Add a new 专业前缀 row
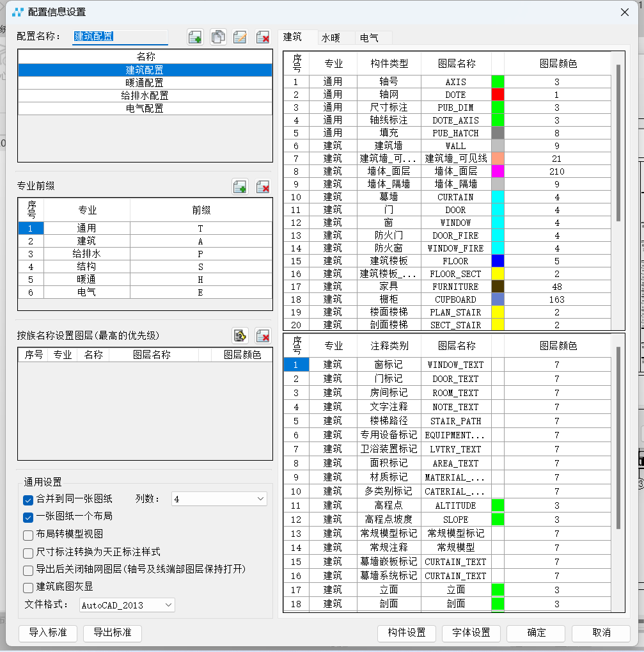The width and height of the screenshot is (644, 652). (240, 187)
